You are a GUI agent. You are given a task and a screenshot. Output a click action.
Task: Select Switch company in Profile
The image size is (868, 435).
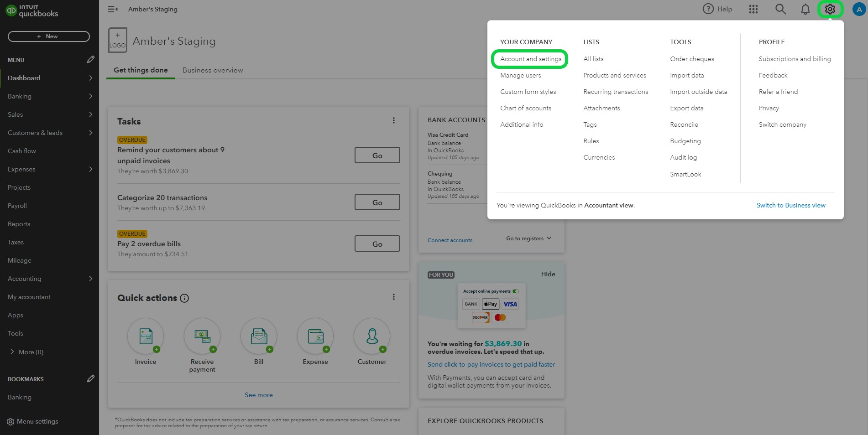click(x=783, y=124)
